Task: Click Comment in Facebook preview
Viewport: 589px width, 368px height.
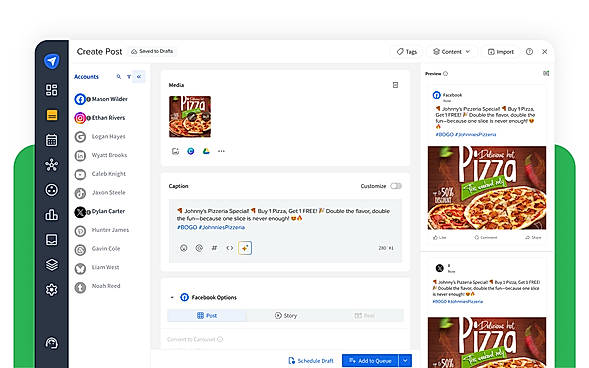Action: tap(486, 237)
